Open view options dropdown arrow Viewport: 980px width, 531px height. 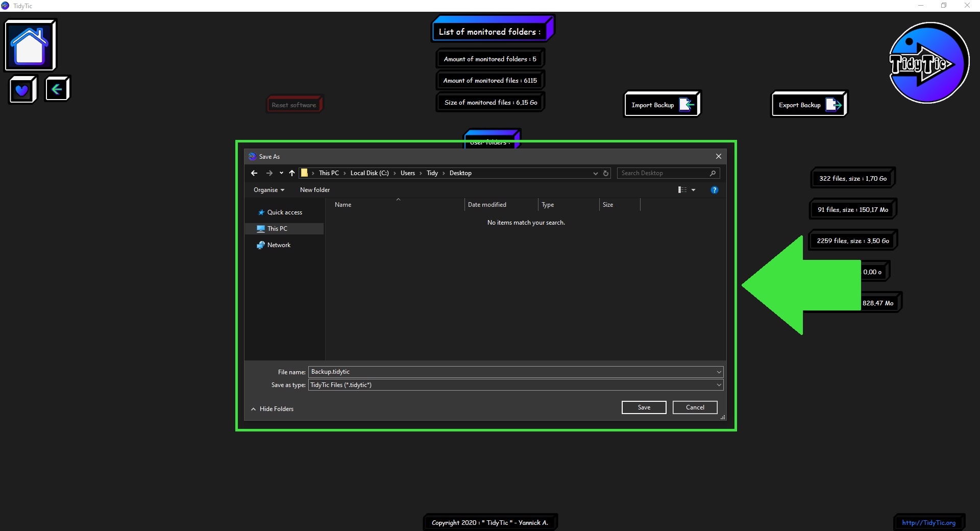pos(693,190)
